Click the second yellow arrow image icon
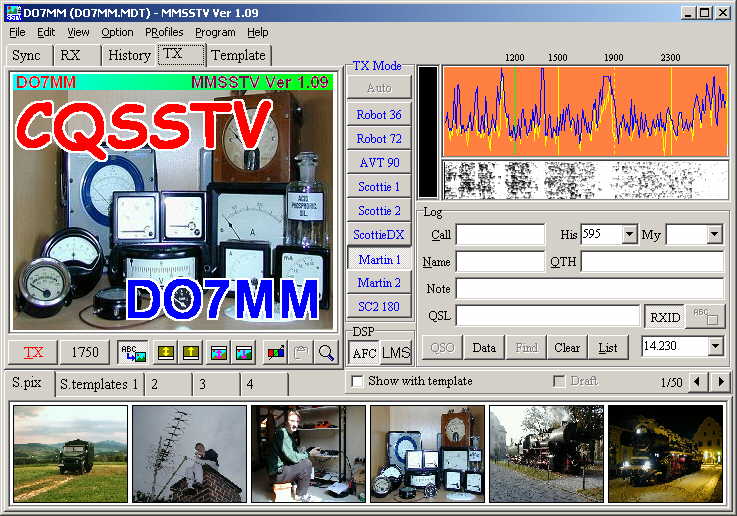The image size is (737, 516). (191, 352)
